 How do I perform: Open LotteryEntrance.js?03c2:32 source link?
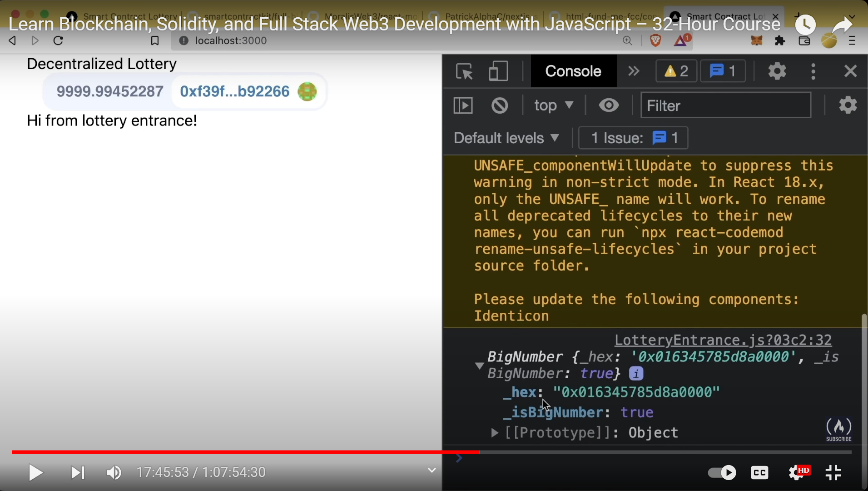tap(723, 340)
